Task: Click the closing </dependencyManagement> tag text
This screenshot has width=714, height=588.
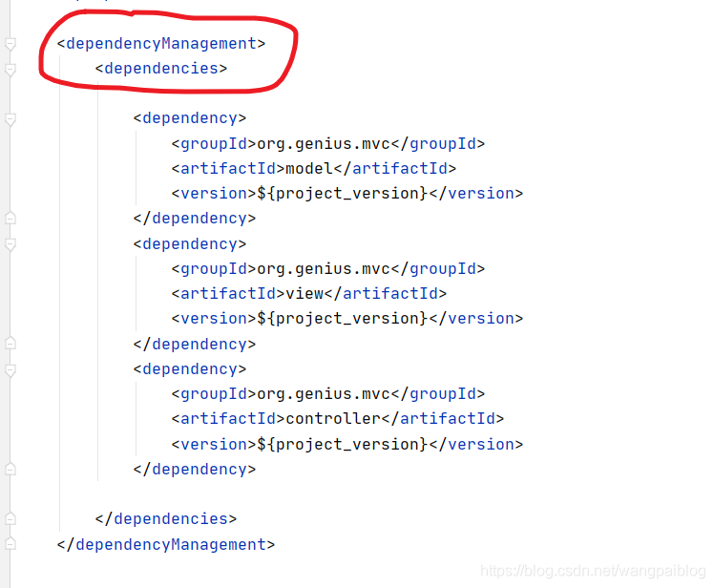Action: pyautogui.click(x=166, y=544)
